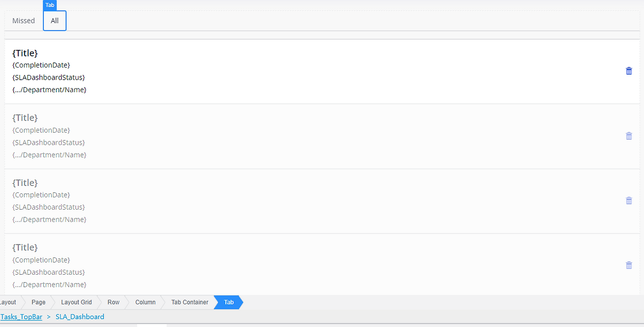
Task: Switch to the Missed tab
Action: [x=23, y=21]
